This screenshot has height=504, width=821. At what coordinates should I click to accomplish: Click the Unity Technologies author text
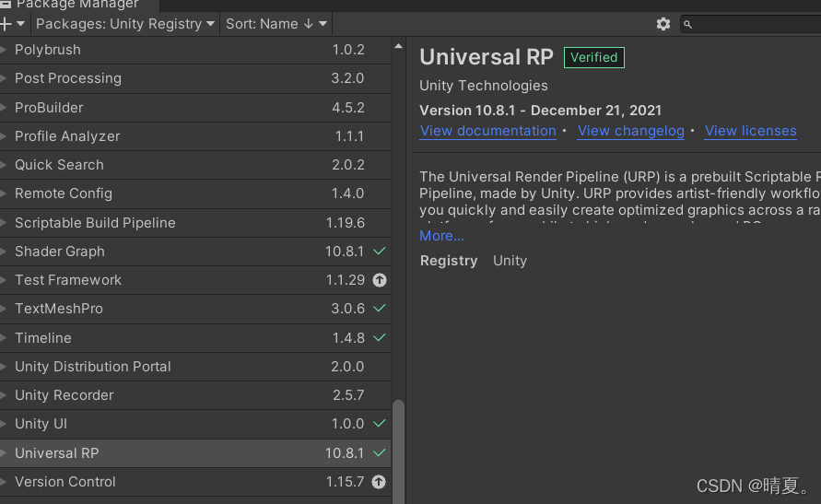(483, 86)
